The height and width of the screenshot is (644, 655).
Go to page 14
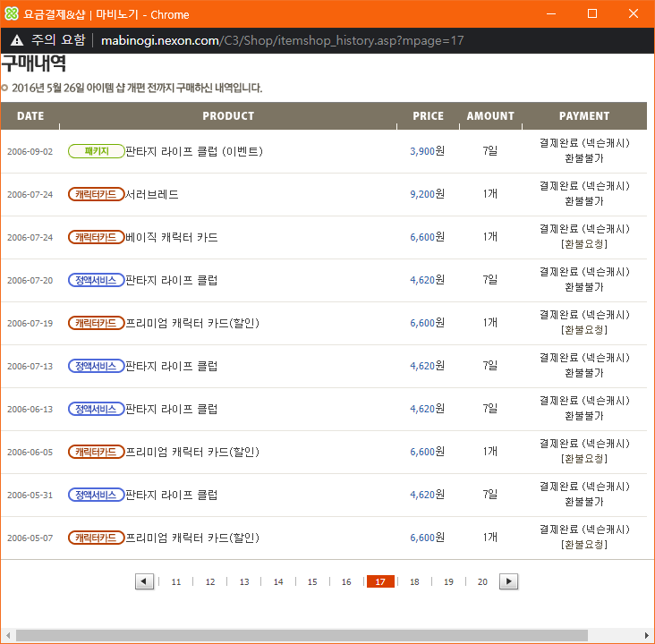click(x=278, y=581)
